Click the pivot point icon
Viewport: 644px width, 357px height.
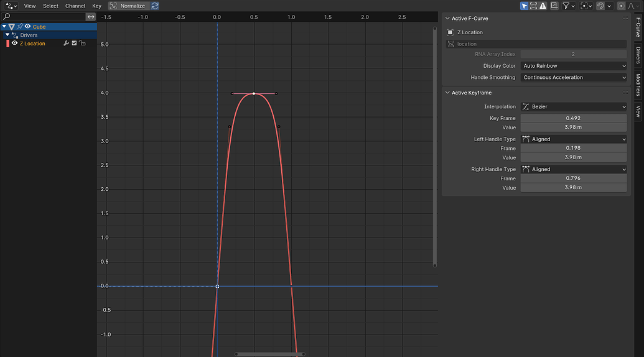(x=584, y=6)
